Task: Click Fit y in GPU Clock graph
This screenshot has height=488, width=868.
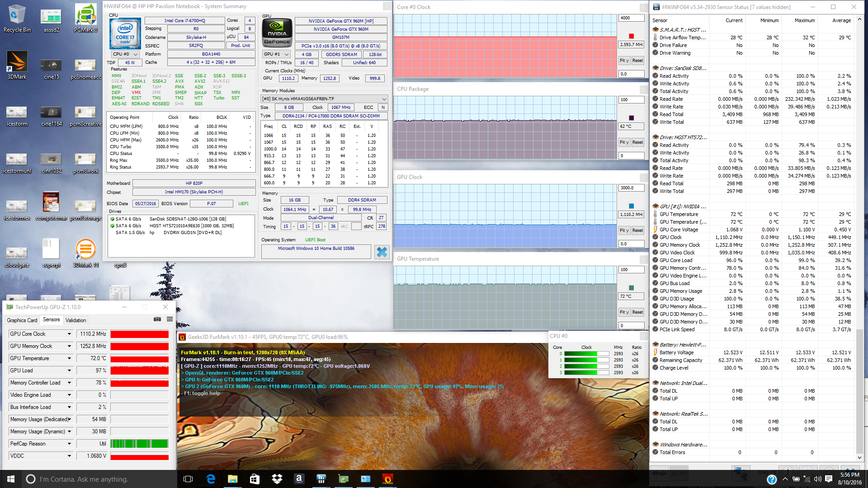Action: [624, 230]
